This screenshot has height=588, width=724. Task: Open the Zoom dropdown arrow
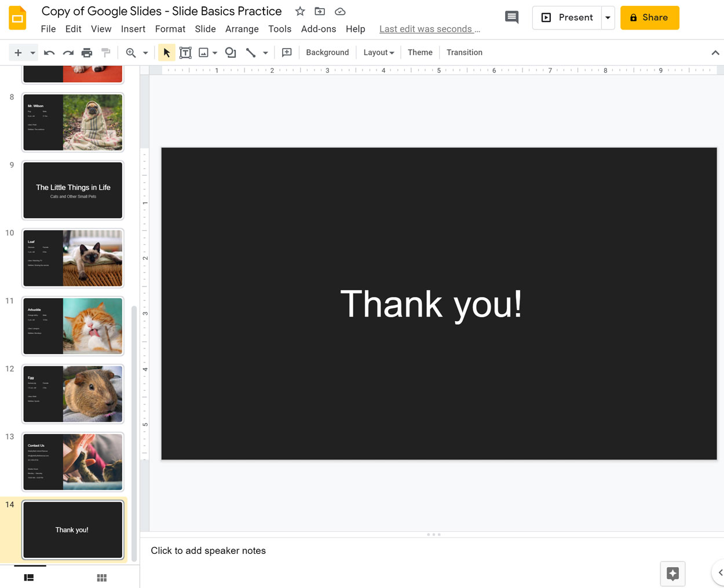point(145,52)
